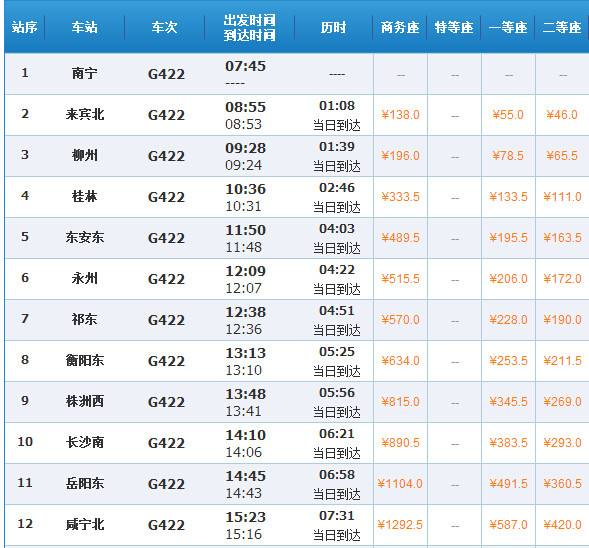Select station name 南宁

click(85, 73)
